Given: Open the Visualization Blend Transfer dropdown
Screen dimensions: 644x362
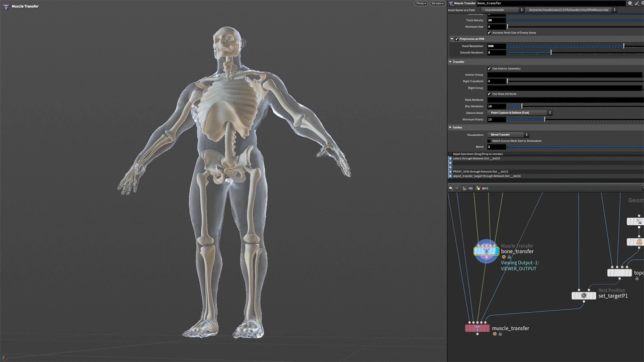Looking at the screenshot, I should [508, 135].
